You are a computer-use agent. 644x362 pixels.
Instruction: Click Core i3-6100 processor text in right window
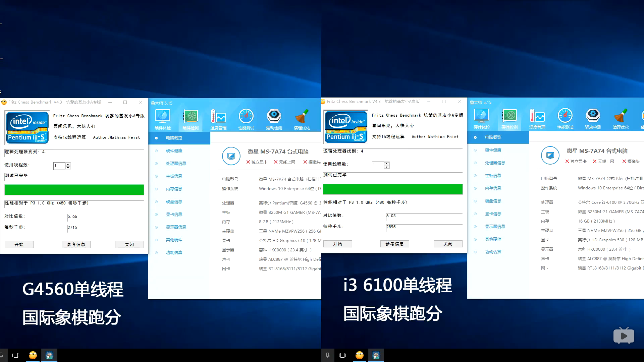[x=610, y=202]
